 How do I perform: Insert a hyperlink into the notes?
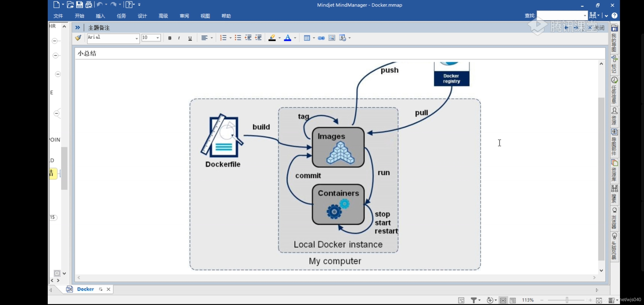(321, 38)
